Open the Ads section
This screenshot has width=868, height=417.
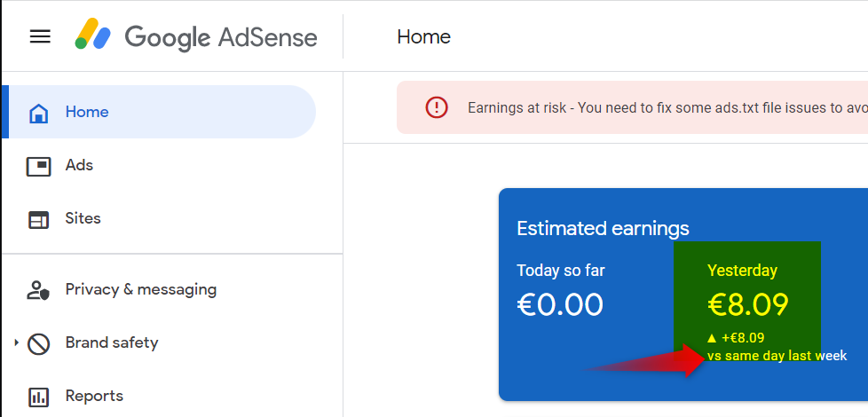79,166
